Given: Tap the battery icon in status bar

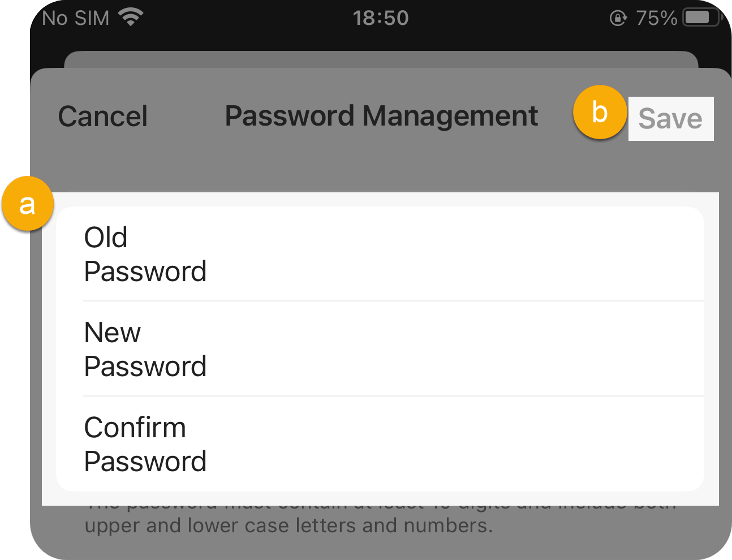Looking at the screenshot, I should coord(702,18).
